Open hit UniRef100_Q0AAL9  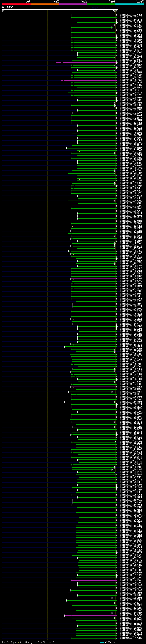131,25
